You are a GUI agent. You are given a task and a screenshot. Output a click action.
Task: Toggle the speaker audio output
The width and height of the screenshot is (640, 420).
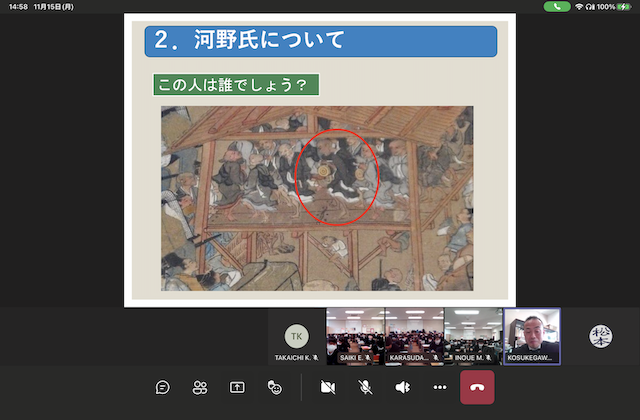pos(402,387)
